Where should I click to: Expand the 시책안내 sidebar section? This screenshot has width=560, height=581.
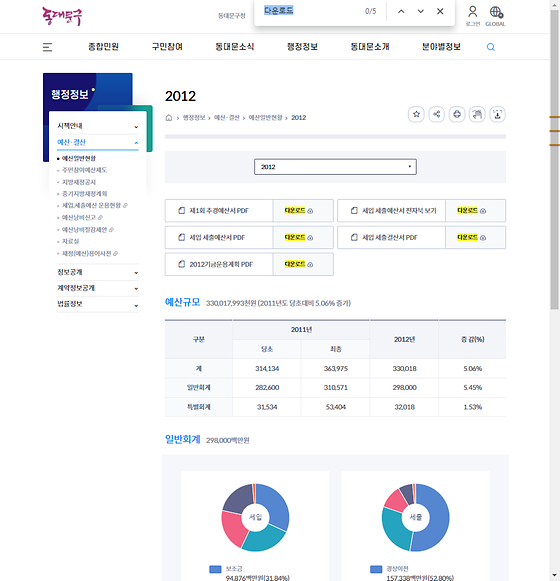tap(98, 126)
